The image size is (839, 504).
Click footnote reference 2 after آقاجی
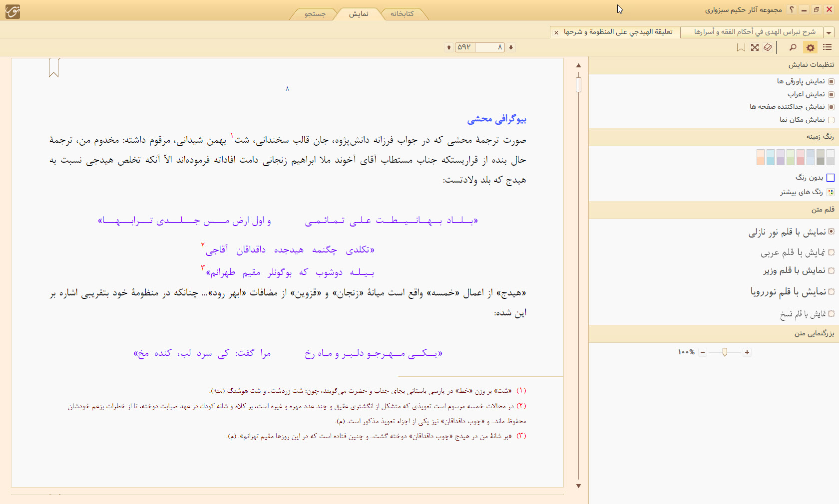tap(203, 245)
